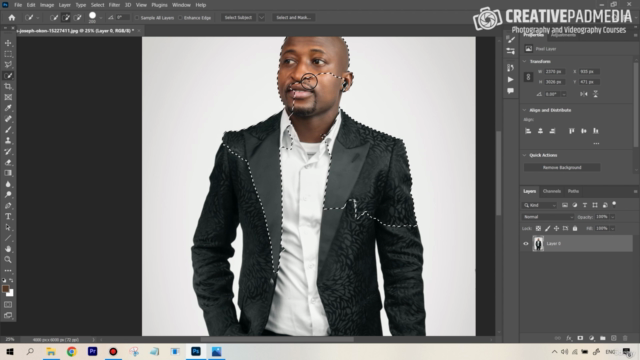Open the Image menu
The width and height of the screenshot is (640, 360).
pyautogui.click(x=47, y=5)
